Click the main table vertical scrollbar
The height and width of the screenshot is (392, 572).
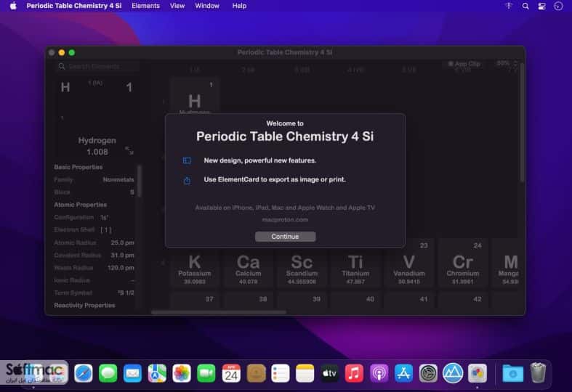pos(523,122)
